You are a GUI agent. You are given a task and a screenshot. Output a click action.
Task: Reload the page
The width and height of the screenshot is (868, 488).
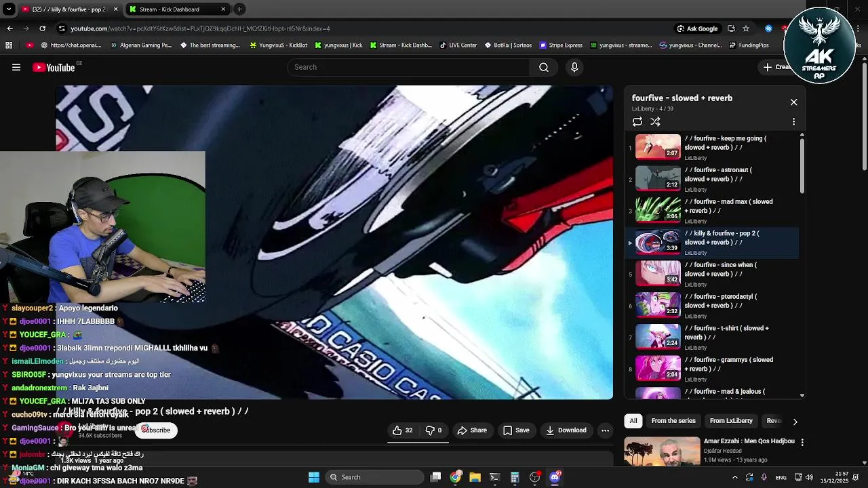(x=42, y=28)
